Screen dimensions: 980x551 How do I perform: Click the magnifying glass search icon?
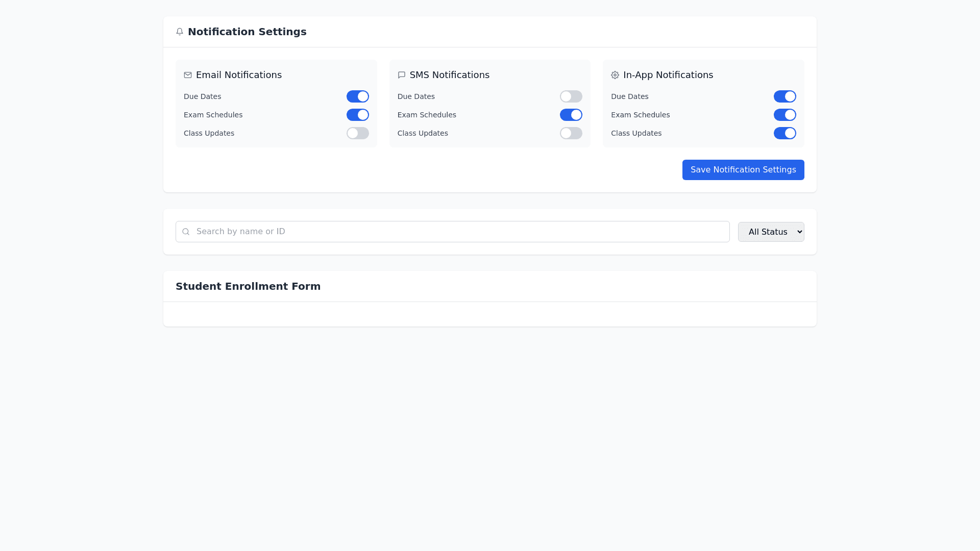click(186, 232)
